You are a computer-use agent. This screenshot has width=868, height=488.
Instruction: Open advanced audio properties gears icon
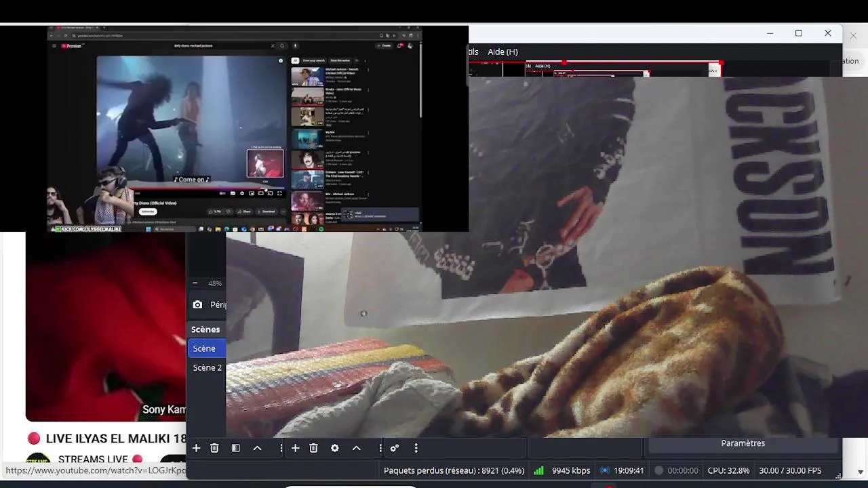(395, 448)
